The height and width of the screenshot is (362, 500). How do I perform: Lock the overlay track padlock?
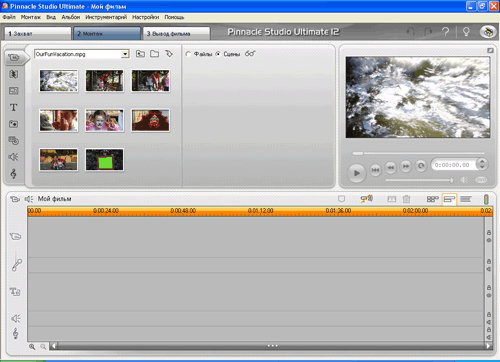489,261
